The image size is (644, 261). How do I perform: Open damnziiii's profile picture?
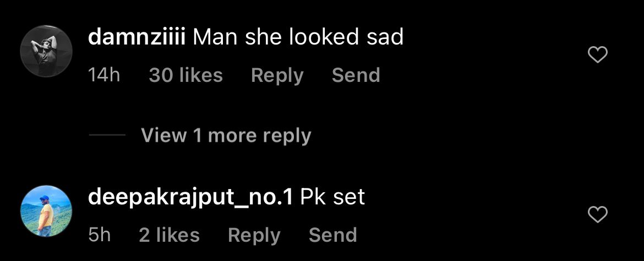coord(46,51)
